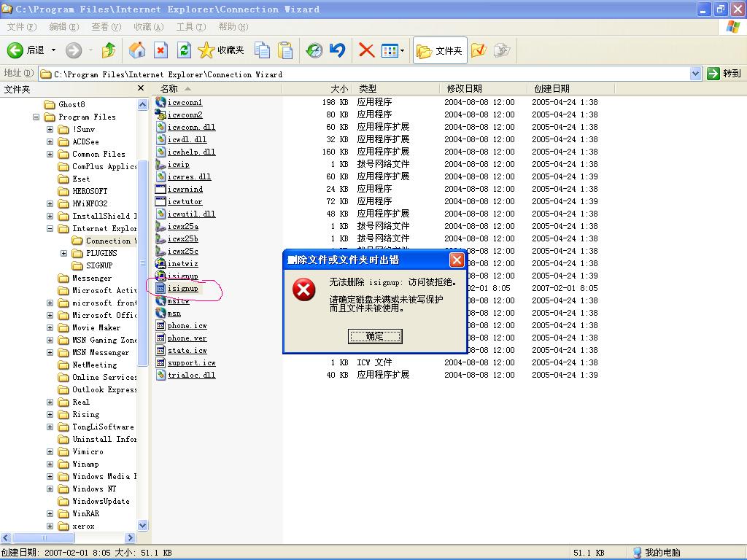
Task: Click the phone.icw file icon
Action: [160, 325]
